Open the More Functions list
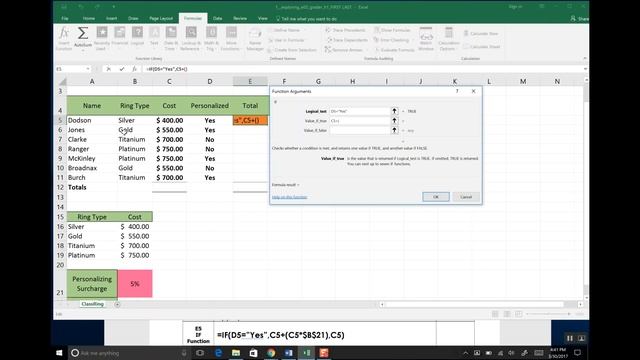This screenshot has width=640, height=360. tap(231, 38)
